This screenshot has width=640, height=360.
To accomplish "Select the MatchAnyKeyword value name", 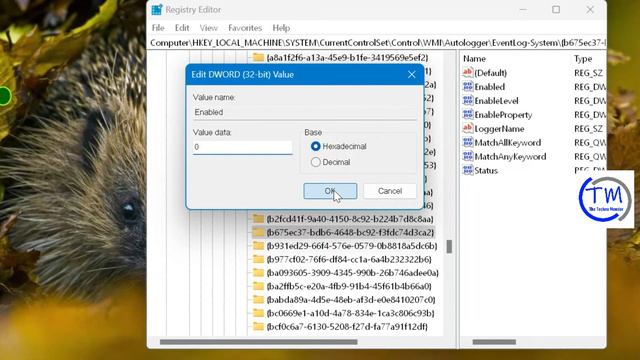I will tap(510, 156).
